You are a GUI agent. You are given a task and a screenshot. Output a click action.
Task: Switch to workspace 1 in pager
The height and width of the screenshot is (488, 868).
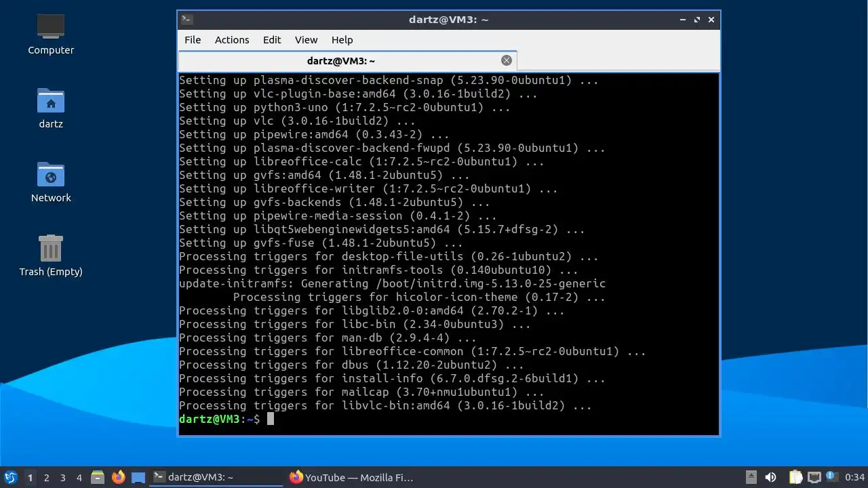[30, 478]
